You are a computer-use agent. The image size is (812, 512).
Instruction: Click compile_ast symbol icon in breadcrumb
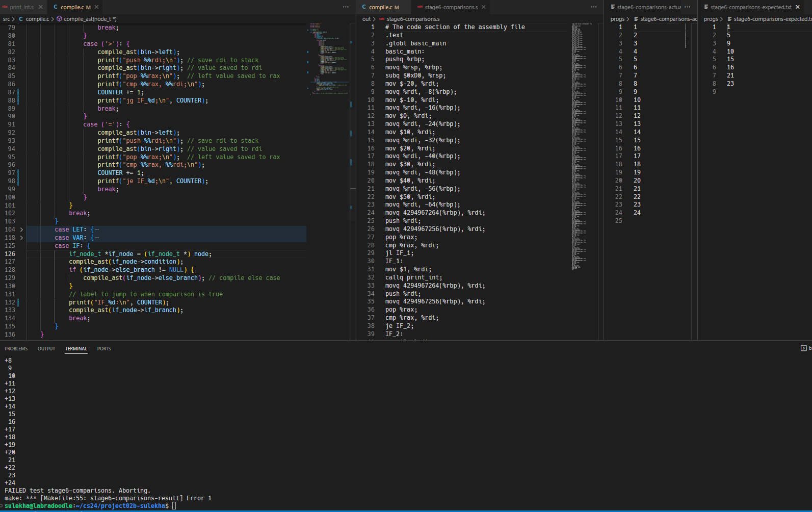(x=60, y=19)
